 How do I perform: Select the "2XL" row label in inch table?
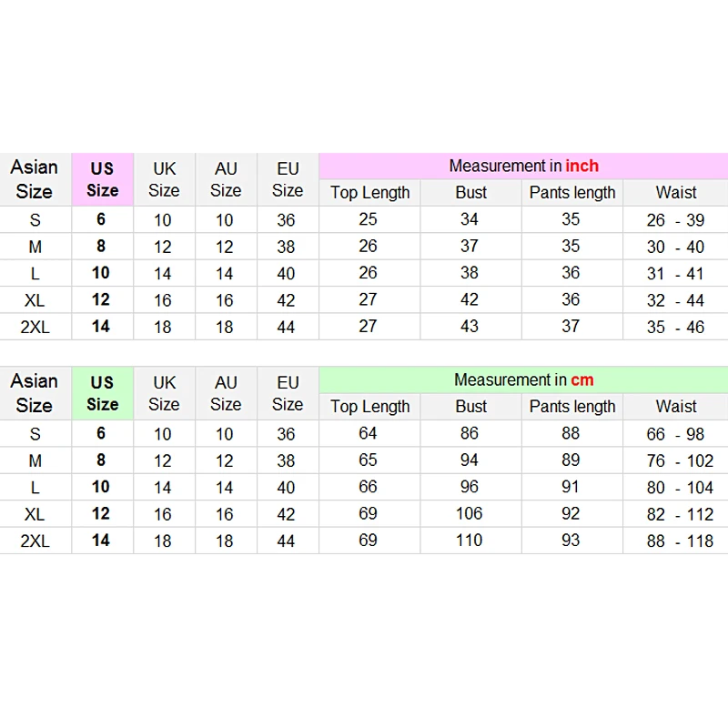click(x=35, y=328)
